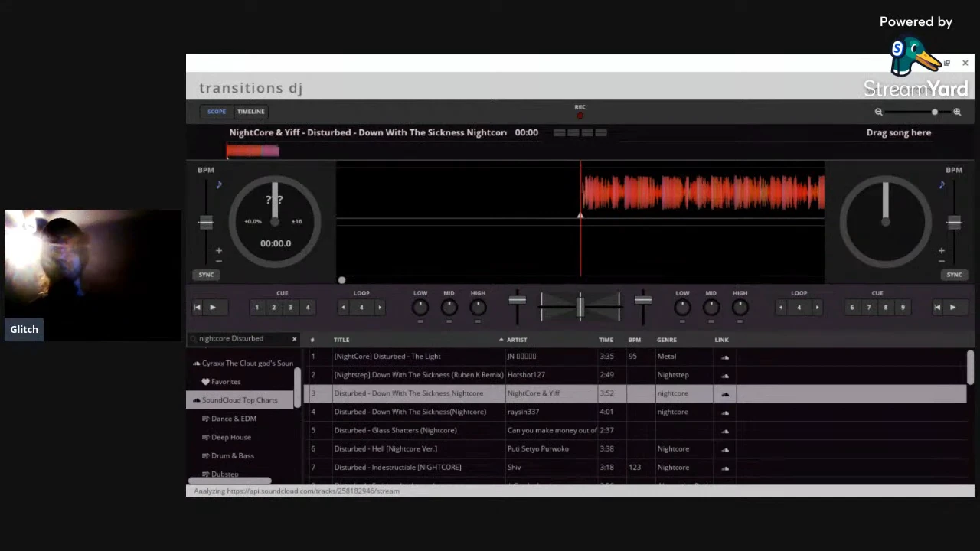
Task: Trigger cue point 7 on right deck
Action: pyautogui.click(x=868, y=308)
